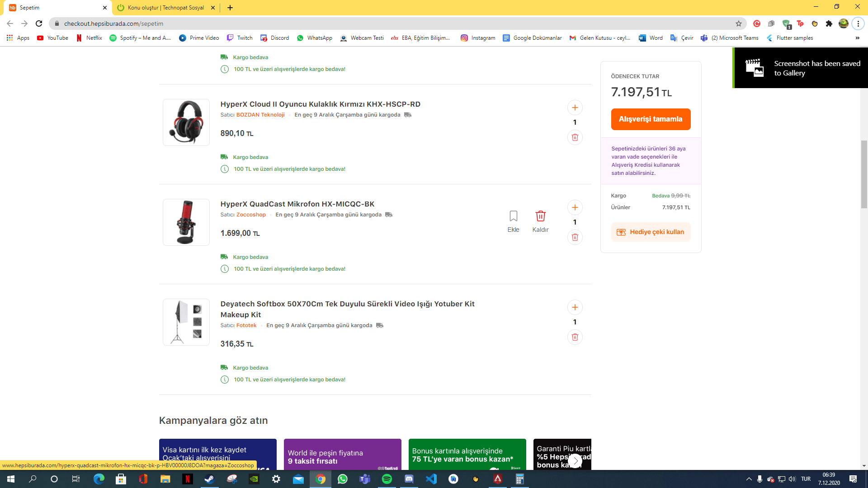Click Ekle bookmark icon for QuadCast microphone
The height and width of the screenshot is (488, 868).
(513, 216)
